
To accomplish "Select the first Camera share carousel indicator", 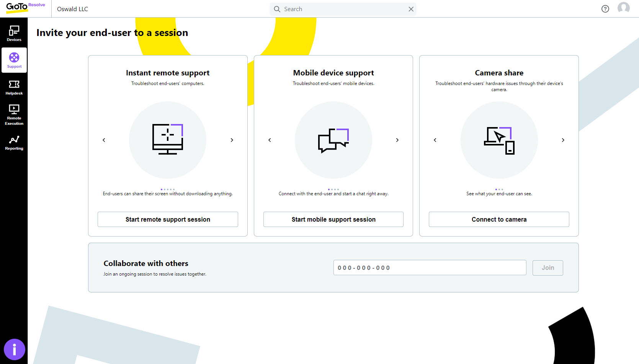I will click(x=497, y=189).
